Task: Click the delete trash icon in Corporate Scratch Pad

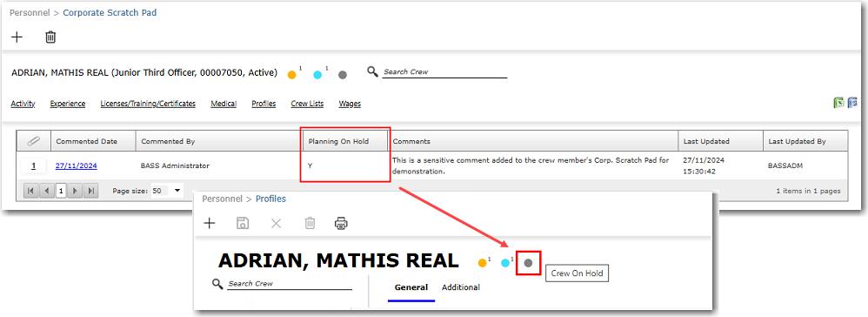Action: [x=50, y=37]
